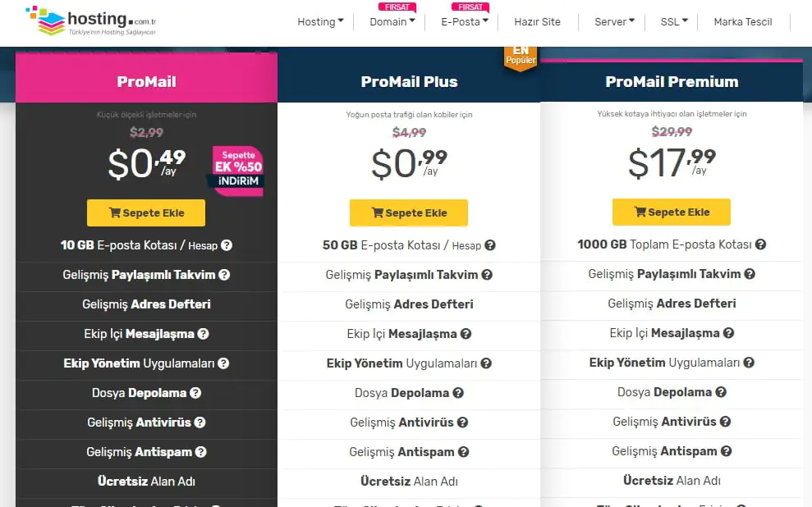Click help icon beside 1000 GB Toplam E-posta Kotası

click(760, 244)
